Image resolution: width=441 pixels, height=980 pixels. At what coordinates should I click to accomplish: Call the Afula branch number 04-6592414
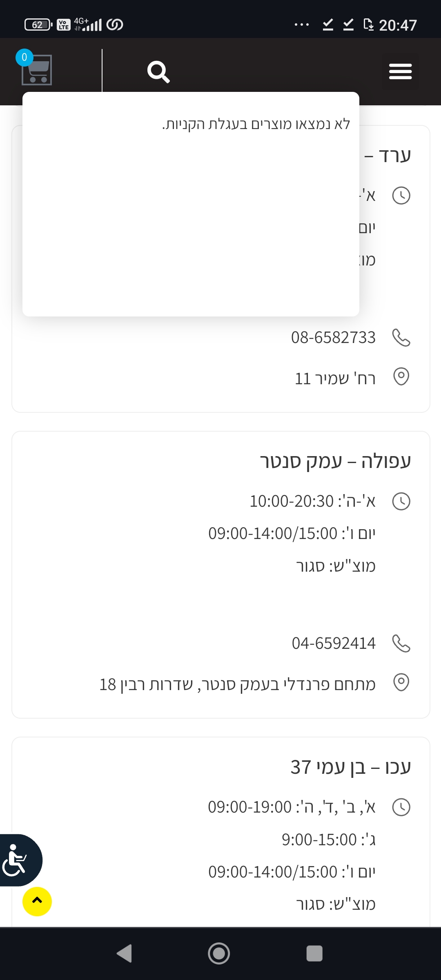click(334, 644)
